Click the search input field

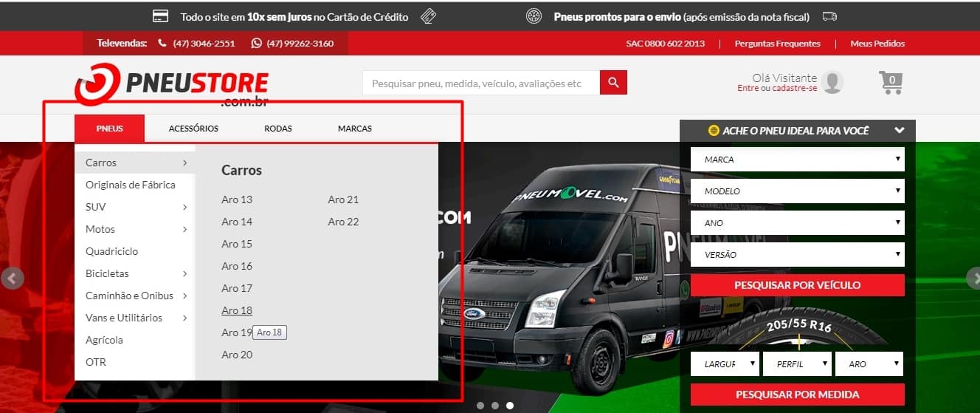point(481,83)
